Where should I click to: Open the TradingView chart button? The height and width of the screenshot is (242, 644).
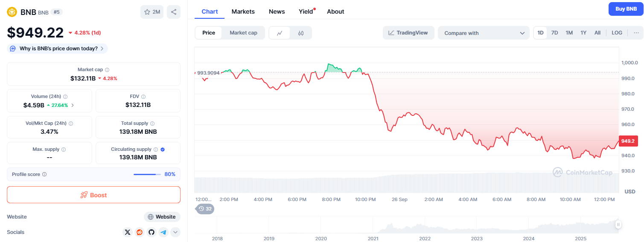(408, 33)
